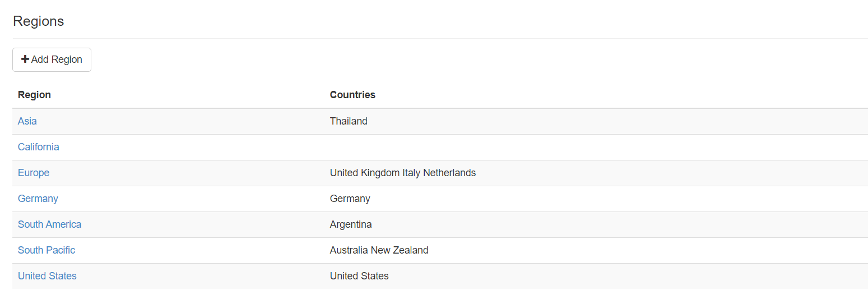Click the plus icon beside Add Region

click(25, 59)
